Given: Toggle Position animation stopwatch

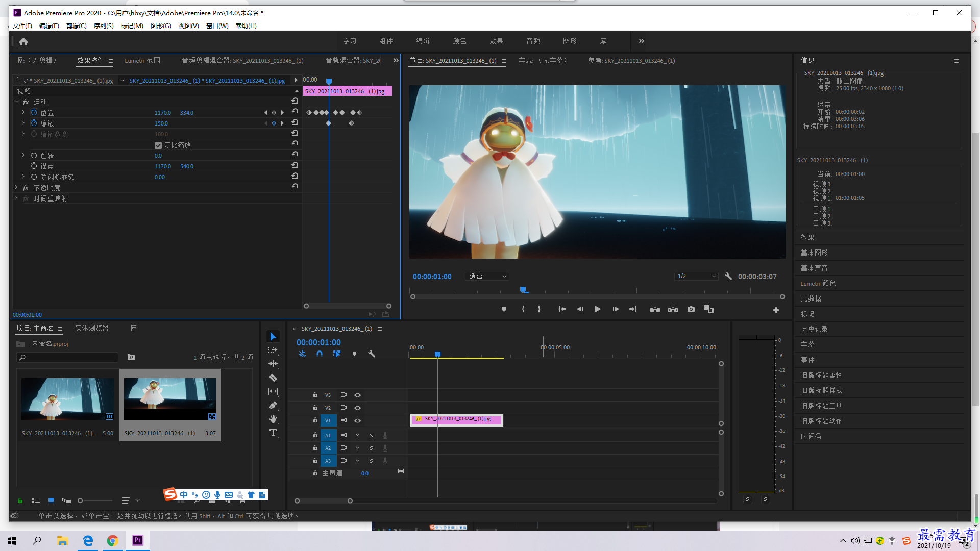Looking at the screenshot, I should tap(34, 112).
